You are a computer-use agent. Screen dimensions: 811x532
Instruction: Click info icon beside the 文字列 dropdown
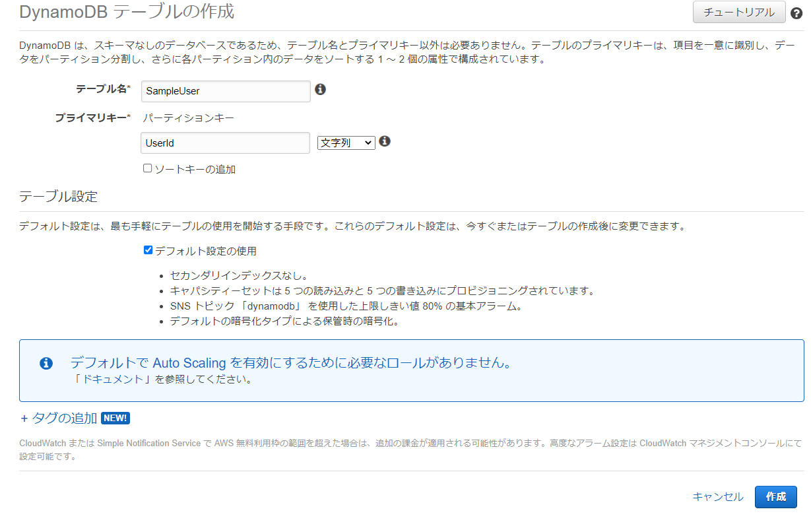tap(385, 141)
